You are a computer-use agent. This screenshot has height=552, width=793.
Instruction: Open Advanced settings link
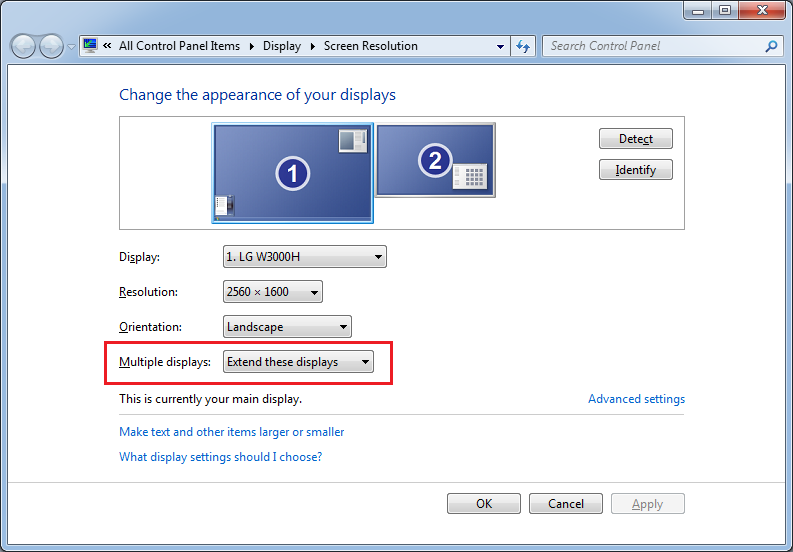pyautogui.click(x=636, y=399)
